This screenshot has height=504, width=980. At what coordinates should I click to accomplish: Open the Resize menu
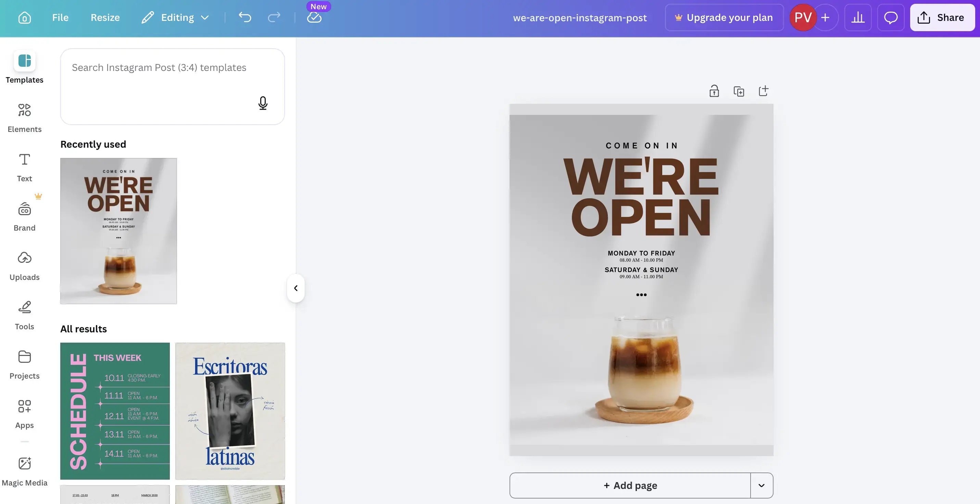105,17
